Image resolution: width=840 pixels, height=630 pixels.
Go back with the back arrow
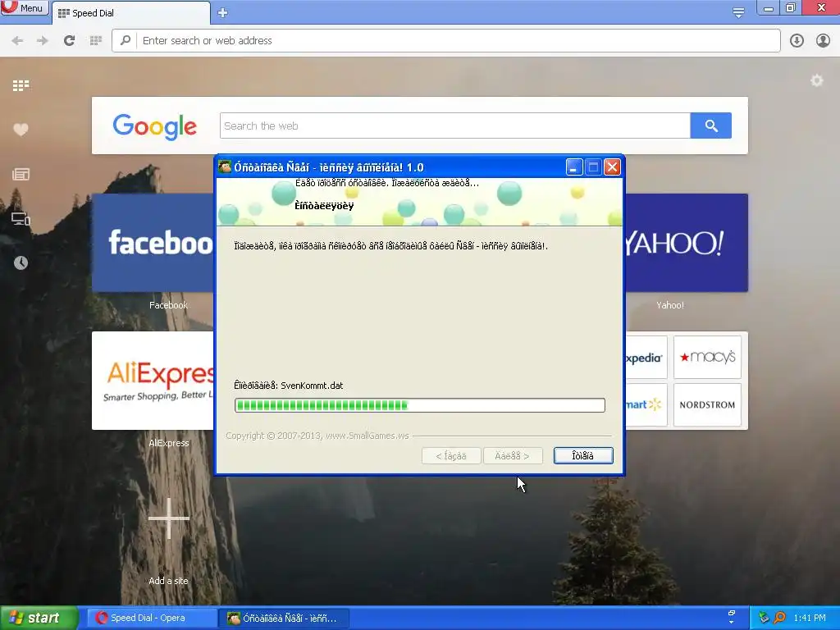pos(17,41)
